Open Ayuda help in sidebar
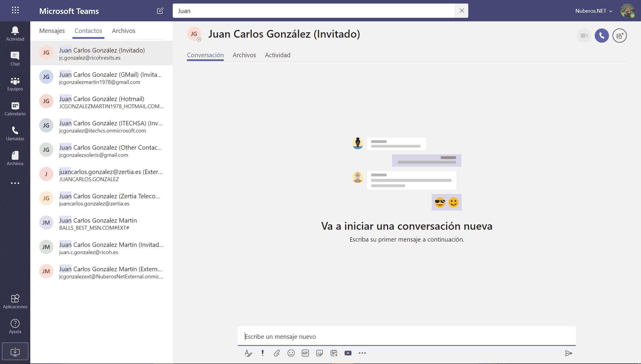 point(15,326)
